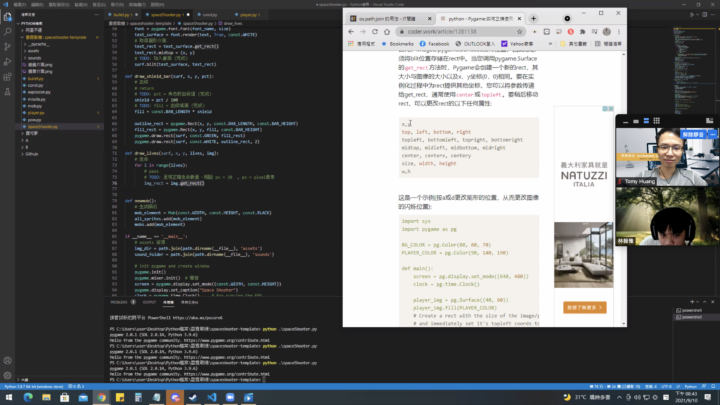720x405 pixels.
Task: Open the Extensions view
Action: [6, 78]
